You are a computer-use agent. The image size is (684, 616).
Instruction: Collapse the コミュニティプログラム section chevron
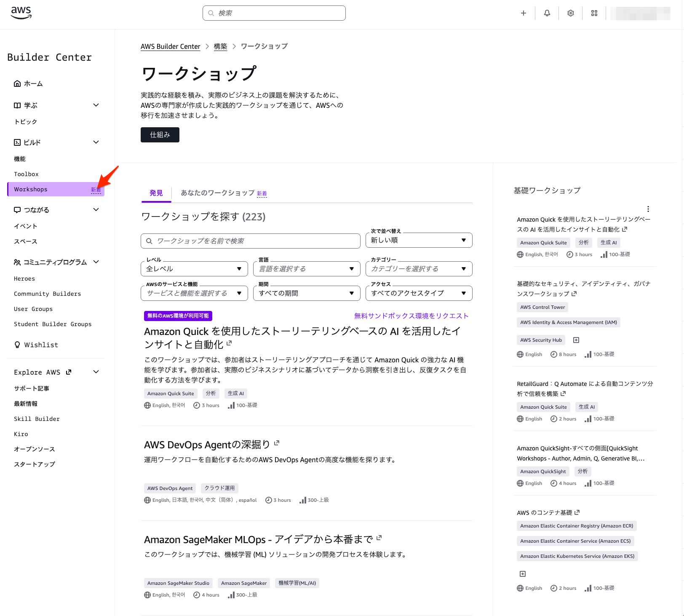96,262
